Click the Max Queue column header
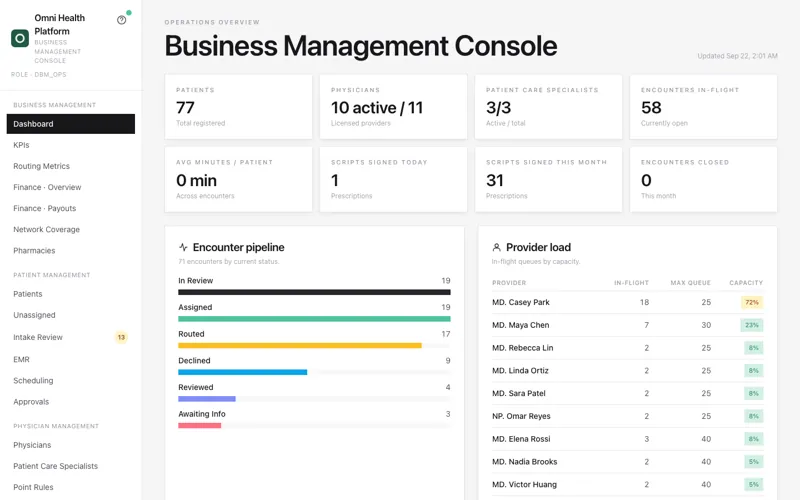This screenshot has width=800, height=500. point(690,283)
